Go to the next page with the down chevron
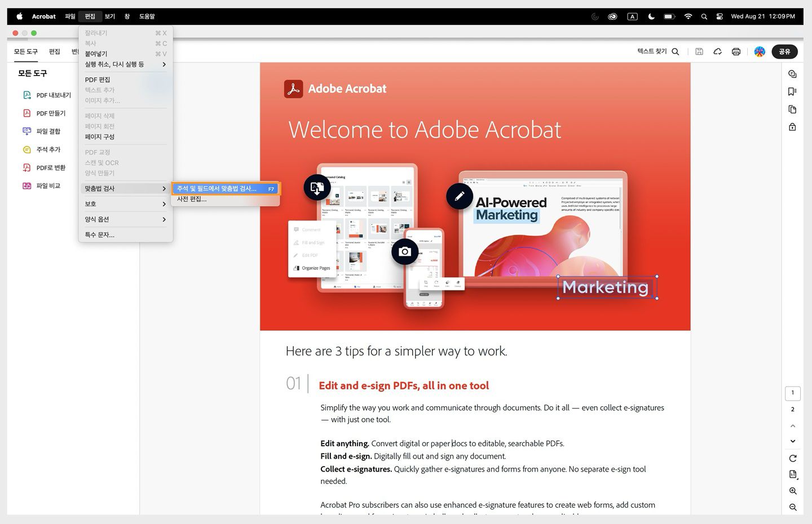 pos(793,441)
